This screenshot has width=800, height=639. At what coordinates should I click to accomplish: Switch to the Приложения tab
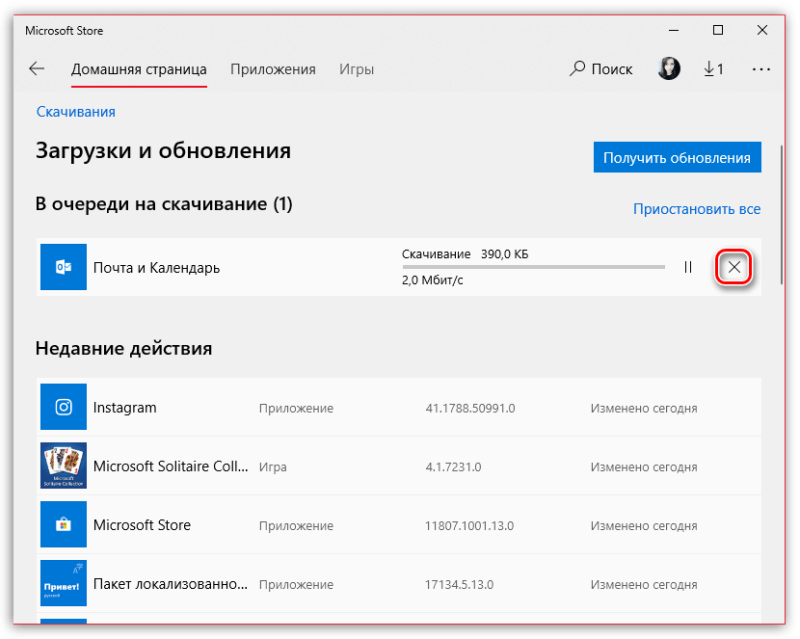(273, 69)
